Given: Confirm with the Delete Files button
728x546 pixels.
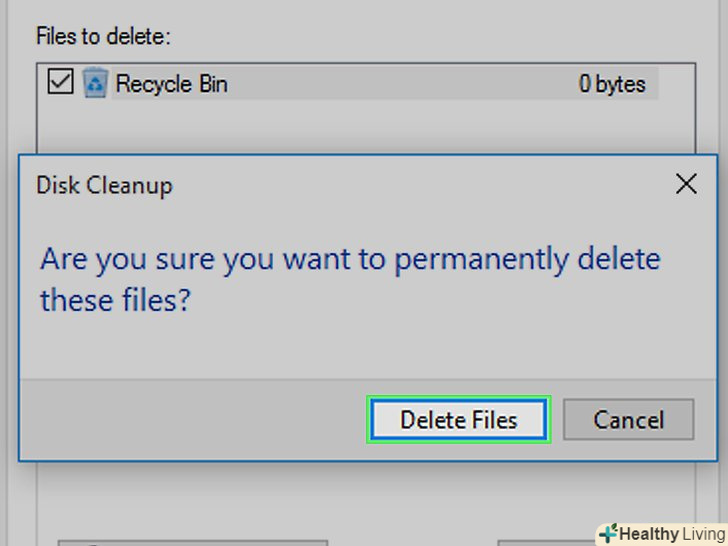Looking at the screenshot, I should [459, 420].
